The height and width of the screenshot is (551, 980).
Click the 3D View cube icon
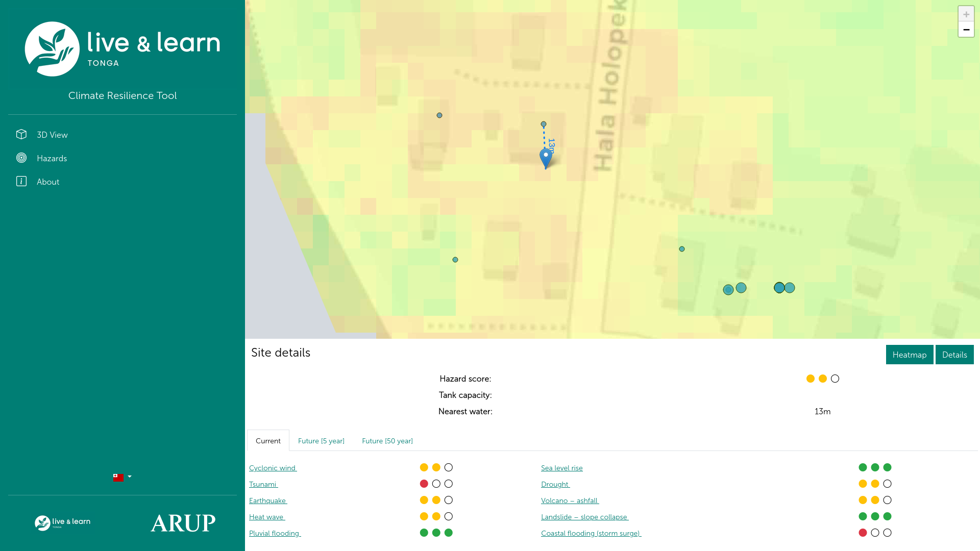click(x=21, y=134)
